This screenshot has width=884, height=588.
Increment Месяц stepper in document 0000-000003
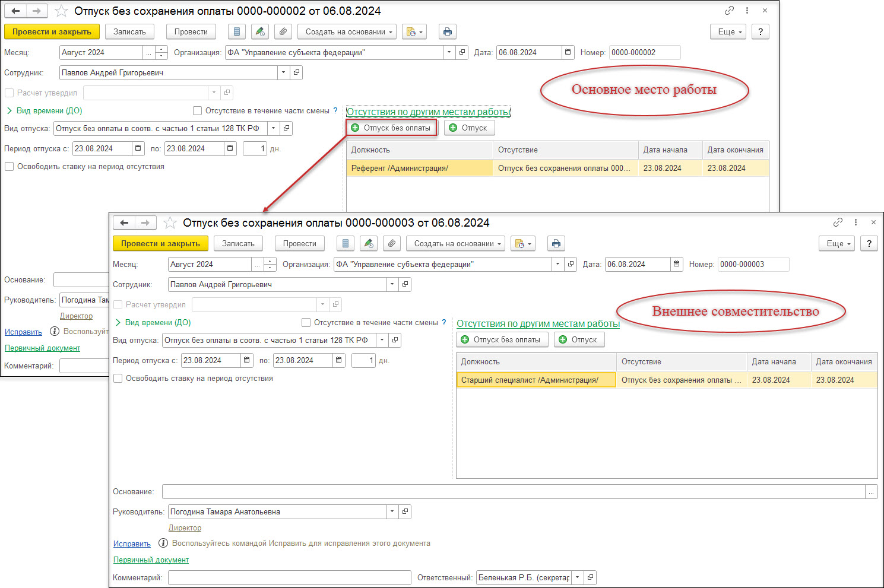(x=270, y=261)
